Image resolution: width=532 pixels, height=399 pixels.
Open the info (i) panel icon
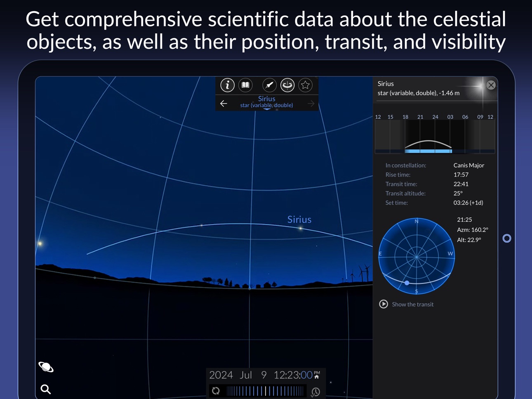tap(227, 85)
